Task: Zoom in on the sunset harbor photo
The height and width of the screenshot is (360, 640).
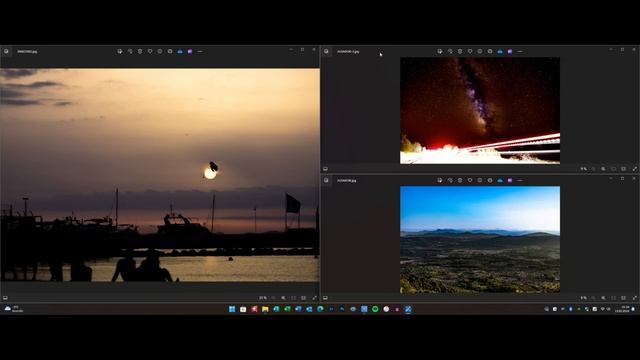Action: pyautogui.click(x=283, y=298)
